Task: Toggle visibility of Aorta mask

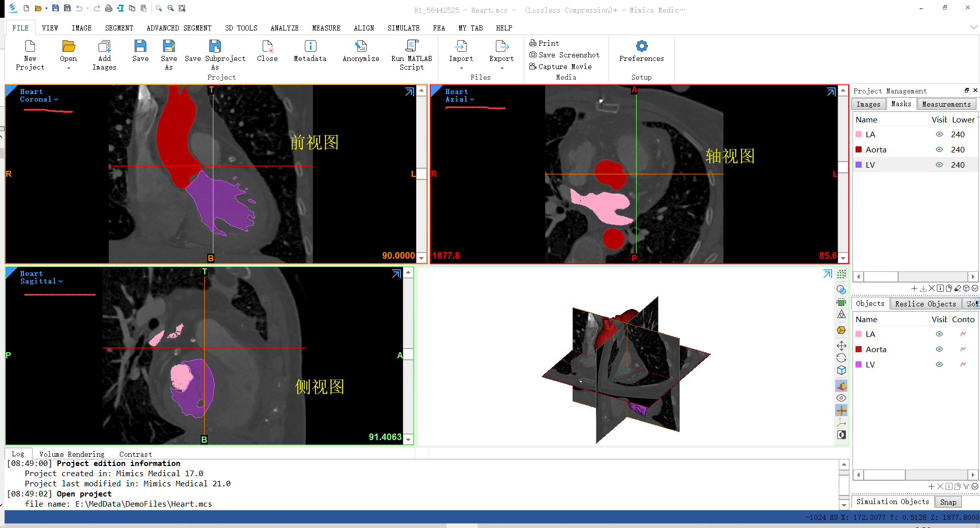Action: (x=939, y=149)
